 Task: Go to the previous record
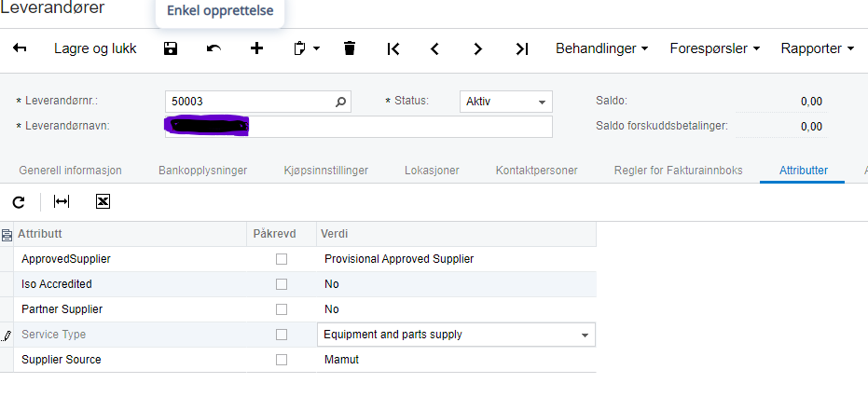434,48
